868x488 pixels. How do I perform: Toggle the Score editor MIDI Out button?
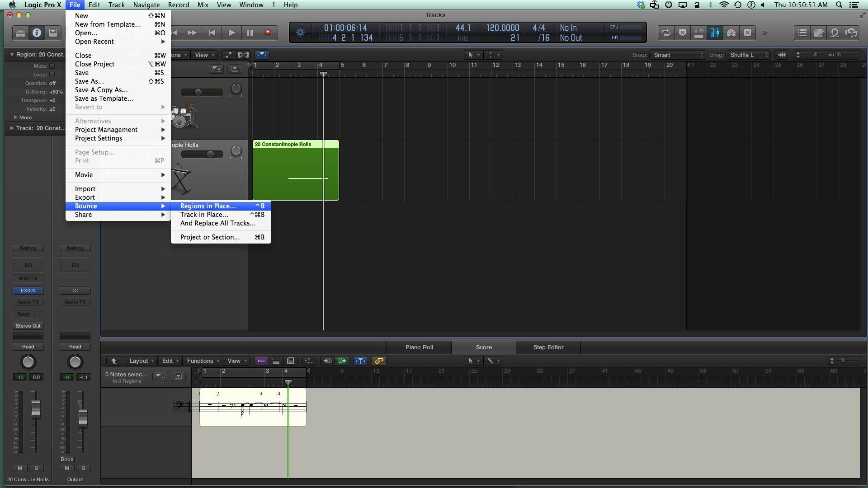click(342, 361)
